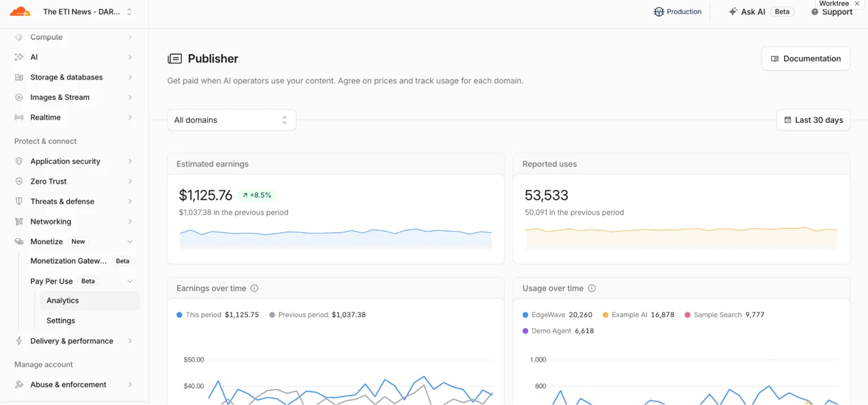Toggle the Demo Agent legend entry

pos(558,331)
